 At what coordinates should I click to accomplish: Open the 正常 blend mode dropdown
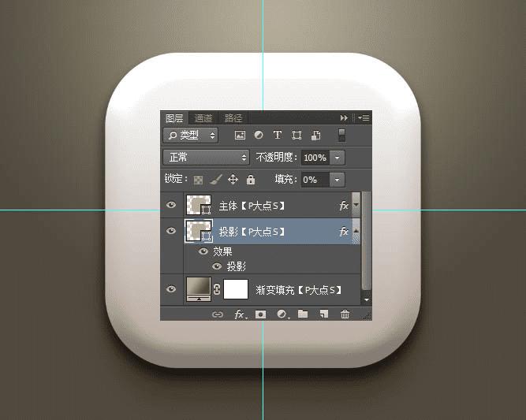pyautogui.click(x=207, y=158)
